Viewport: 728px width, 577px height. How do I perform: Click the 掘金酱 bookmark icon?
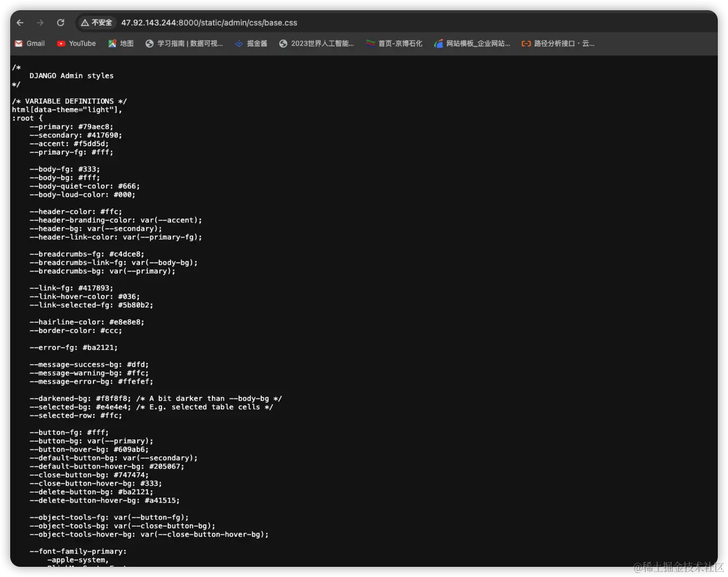[239, 44]
